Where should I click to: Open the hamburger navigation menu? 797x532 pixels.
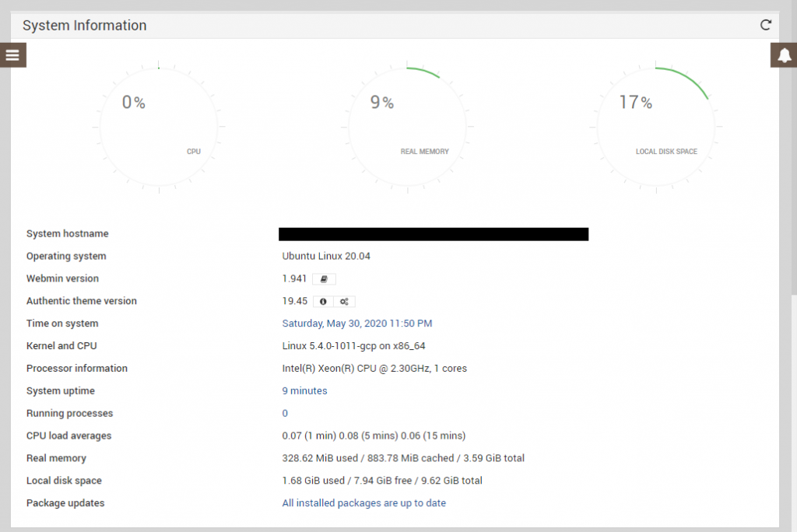pos(12,55)
